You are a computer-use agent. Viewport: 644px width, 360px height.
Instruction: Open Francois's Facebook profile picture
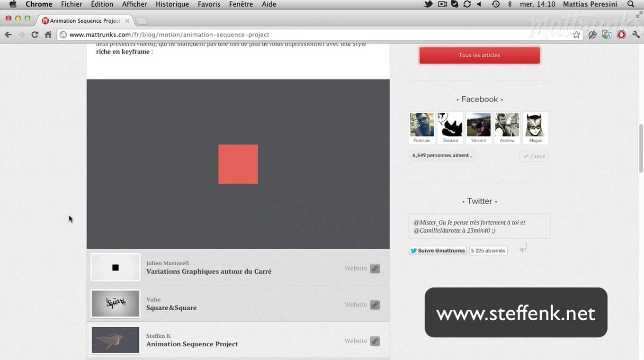point(421,125)
